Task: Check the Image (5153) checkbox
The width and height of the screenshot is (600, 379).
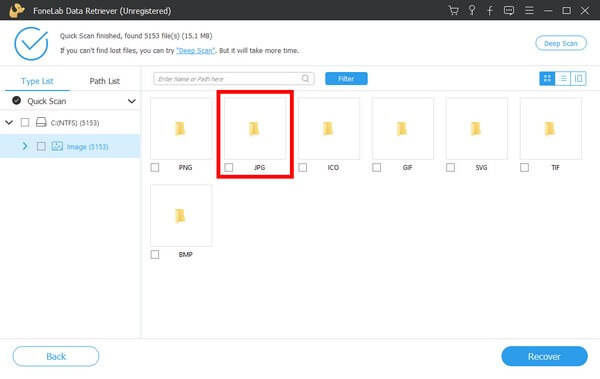Action: tap(41, 146)
